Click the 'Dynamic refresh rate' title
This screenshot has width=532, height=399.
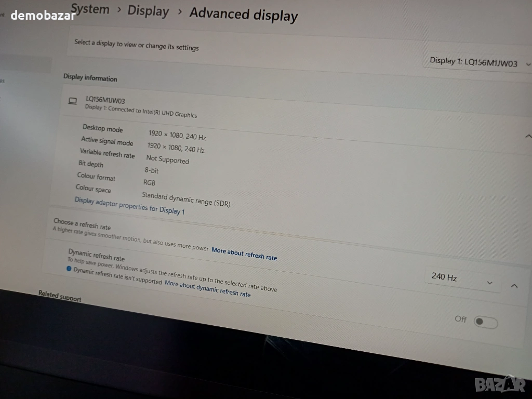click(96, 255)
